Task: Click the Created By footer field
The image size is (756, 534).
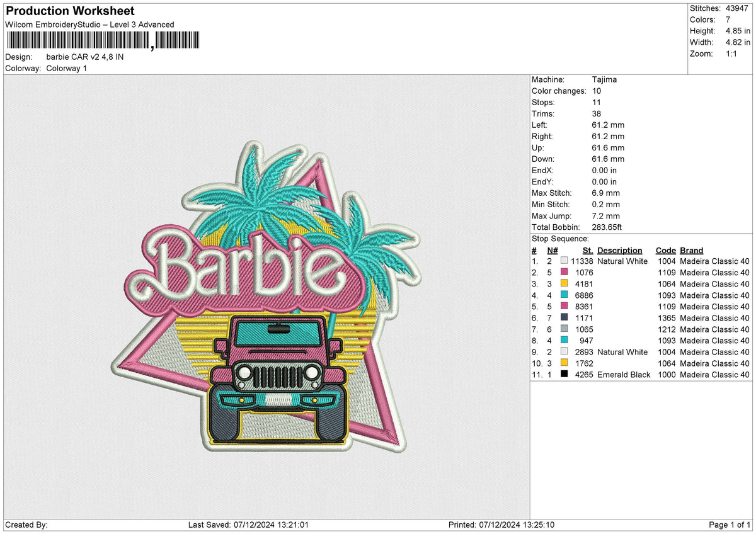Action: [x=26, y=525]
